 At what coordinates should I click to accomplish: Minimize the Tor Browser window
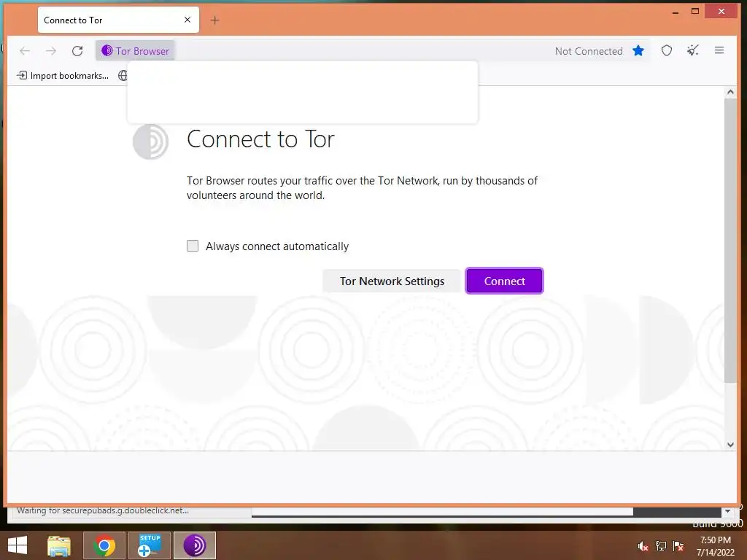[676, 12]
